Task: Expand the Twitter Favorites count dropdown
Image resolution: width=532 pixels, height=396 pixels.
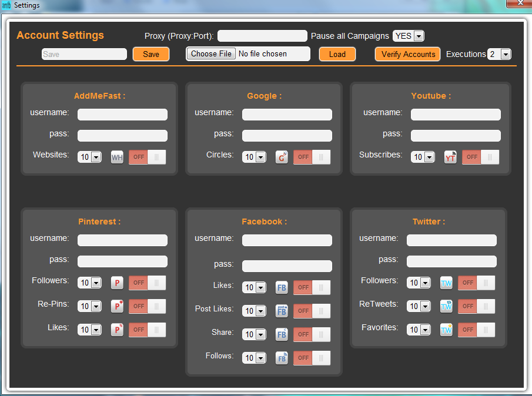Action: [419, 330]
